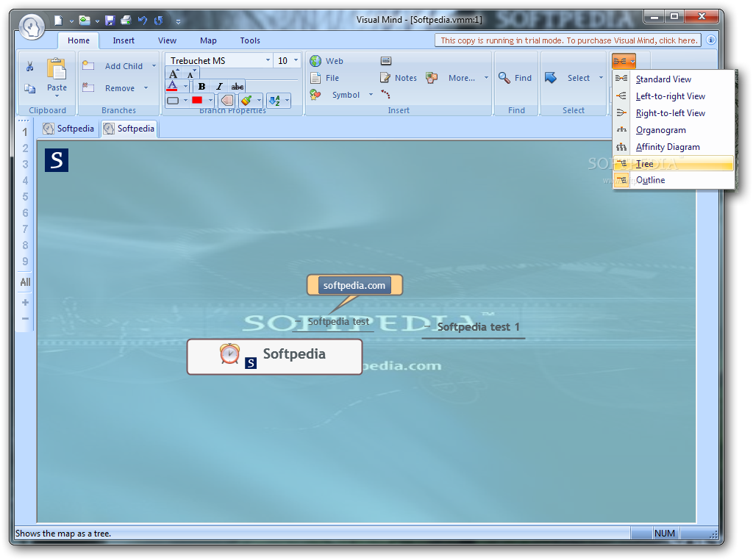The width and height of the screenshot is (753, 560).
Task: Open the font size 10 dropdown
Action: click(296, 60)
